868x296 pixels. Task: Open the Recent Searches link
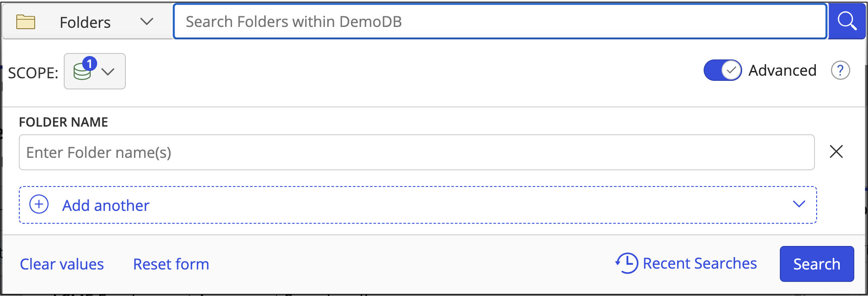tap(699, 263)
